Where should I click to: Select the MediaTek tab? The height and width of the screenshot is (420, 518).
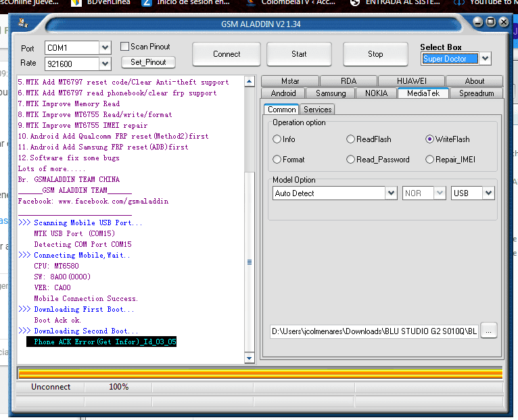tap(423, 93)
